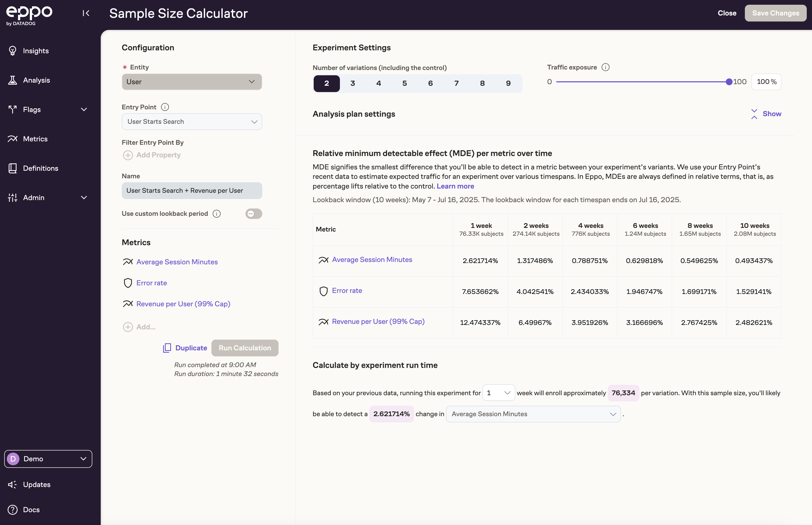Select 5 variations for the experiment
This screenshot has width=812, height=525.
coord(404,83)
